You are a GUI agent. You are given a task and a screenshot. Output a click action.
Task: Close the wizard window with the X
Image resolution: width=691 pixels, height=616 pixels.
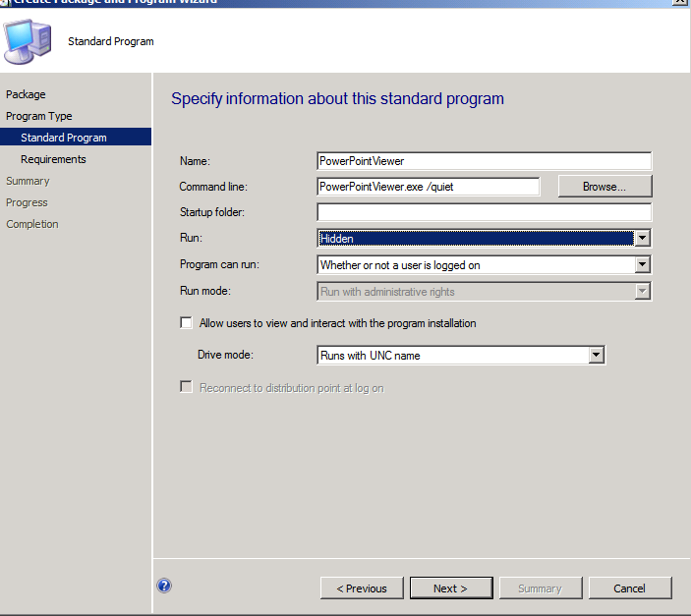click(x=679, y=2)
